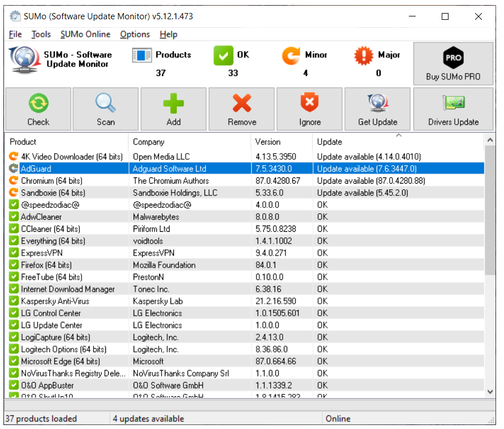Click the Check toolbar button
Viewport: 504px width, 429px height.
click(x=39, y=109)
